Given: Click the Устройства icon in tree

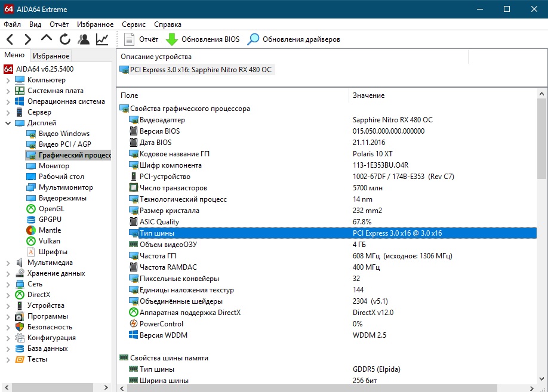Looking at the screenshot, I should [20, 305].
